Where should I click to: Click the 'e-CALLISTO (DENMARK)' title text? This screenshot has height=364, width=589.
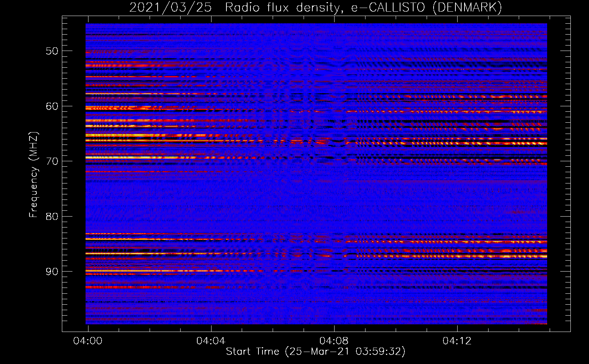[x=427, y=8]
